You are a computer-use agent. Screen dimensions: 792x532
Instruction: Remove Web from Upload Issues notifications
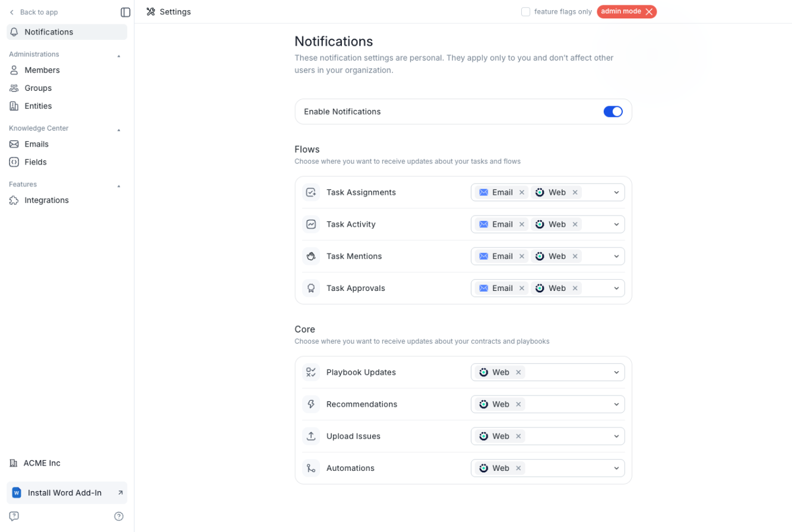click(x=518, y=436)
